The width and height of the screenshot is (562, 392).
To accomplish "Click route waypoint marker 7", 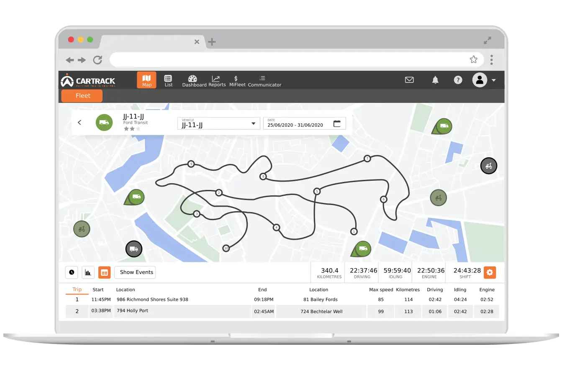I will click(x=367, y=159).
